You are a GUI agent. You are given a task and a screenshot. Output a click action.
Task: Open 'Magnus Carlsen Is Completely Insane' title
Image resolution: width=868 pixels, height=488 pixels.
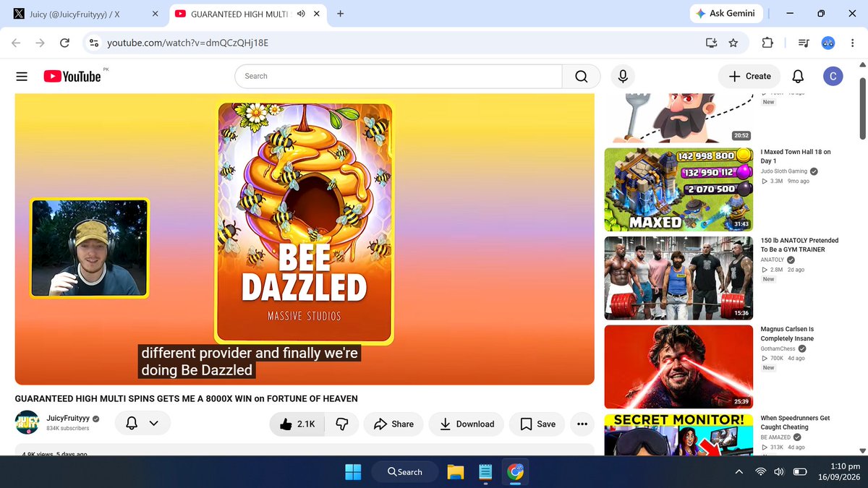[787, 333]
